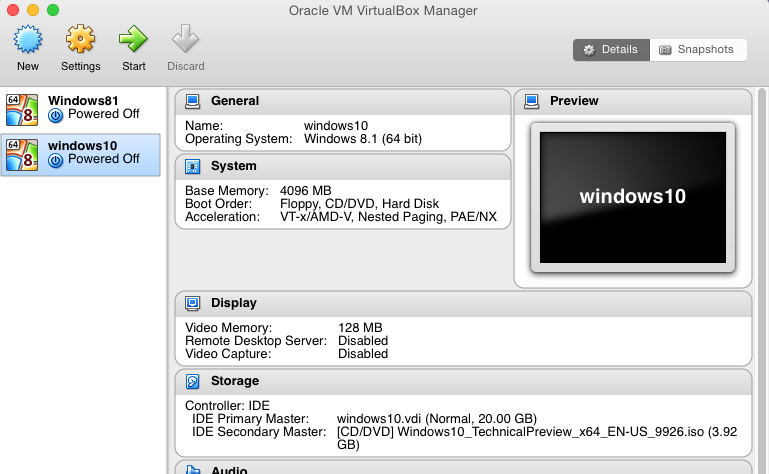The image size is (769, 474).
Task: Start the selected VM with green arrow
Action: 133,41
